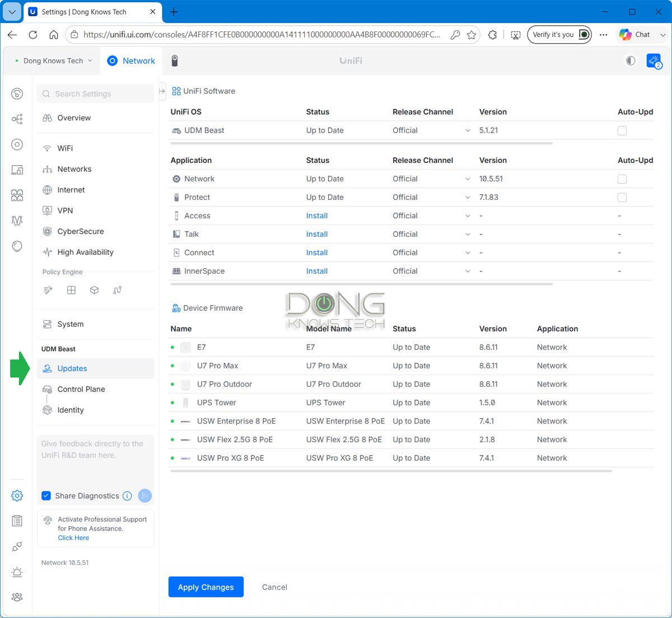Open Policy Engine magic wand icon
This screenshot has height=618, width=672.
(48, 290)
